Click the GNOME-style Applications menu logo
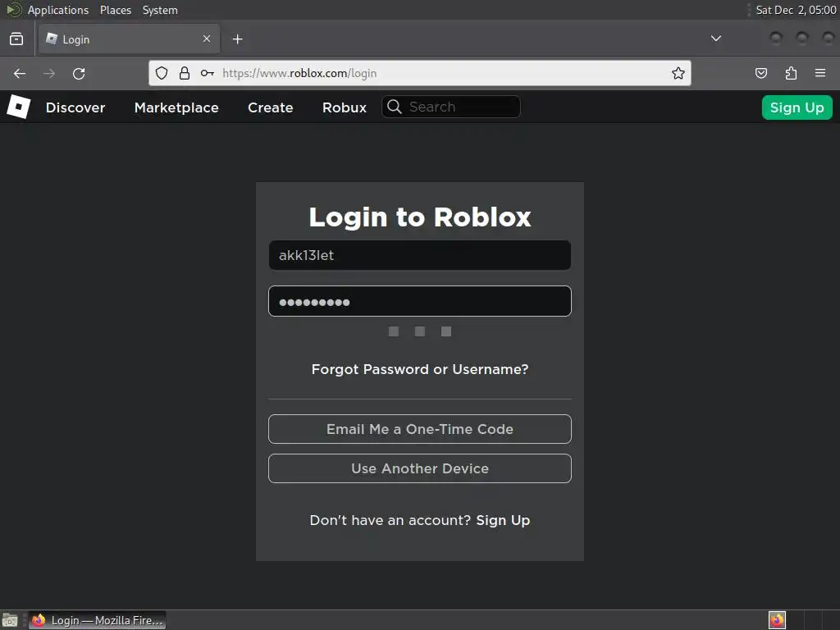 click(x=13, y=10)
